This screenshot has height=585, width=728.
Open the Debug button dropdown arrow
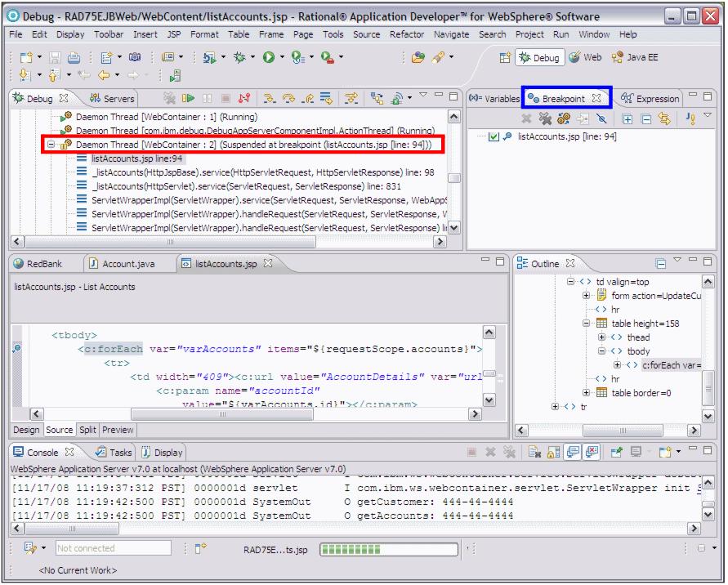coord(253,57)
